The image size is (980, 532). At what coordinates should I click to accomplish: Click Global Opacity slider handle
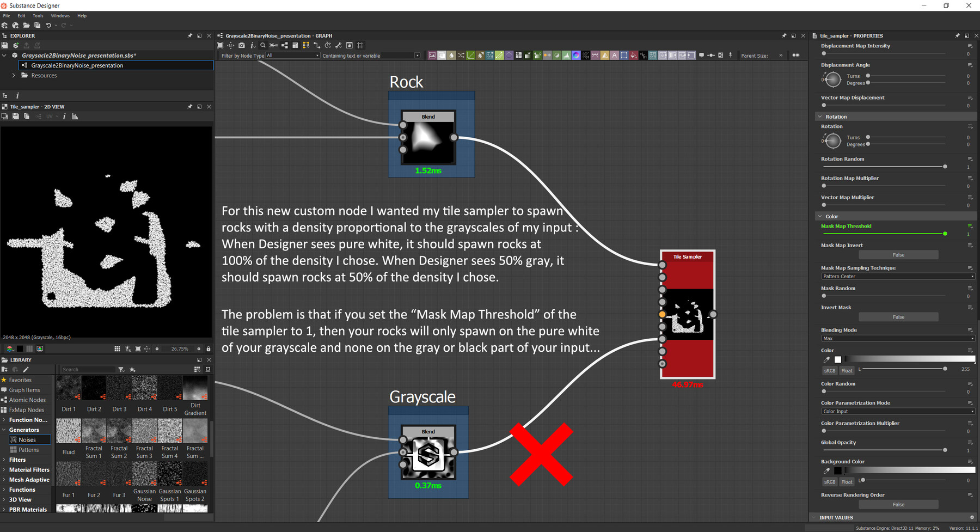tap(945, 450)
